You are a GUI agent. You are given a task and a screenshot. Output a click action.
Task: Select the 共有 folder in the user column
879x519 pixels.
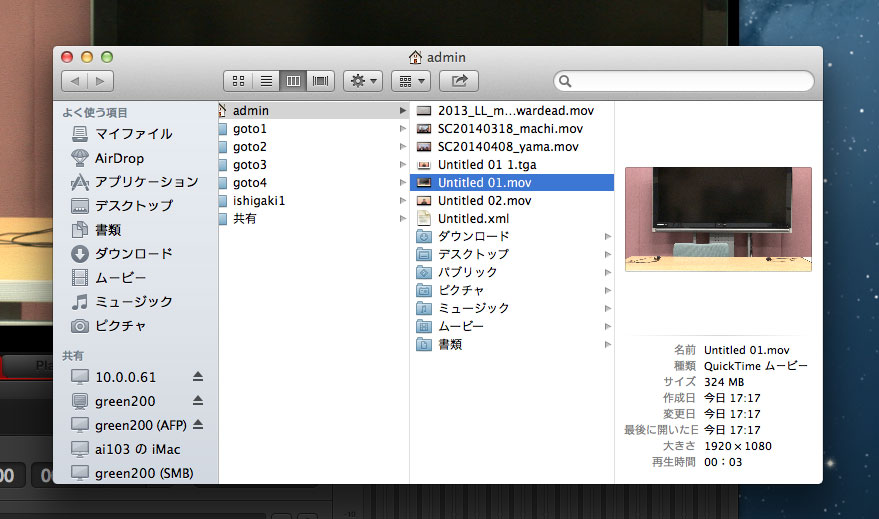point(313,219)
